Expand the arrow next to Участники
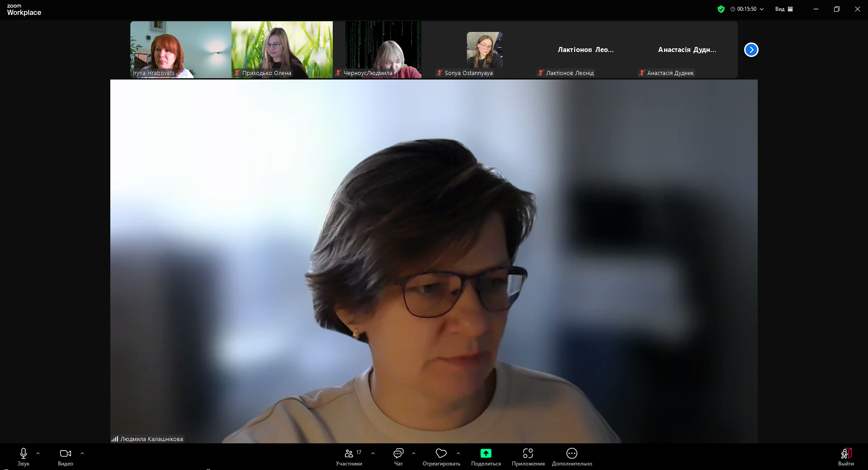 (373, 453)
